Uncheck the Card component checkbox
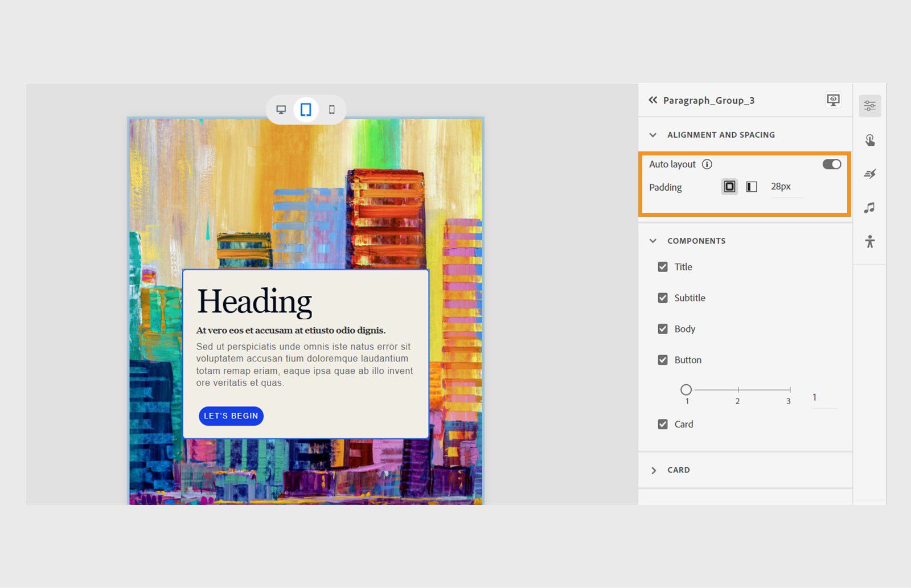Image resolution: width=911 pixels, height=588 pixels. click(663, 424)
